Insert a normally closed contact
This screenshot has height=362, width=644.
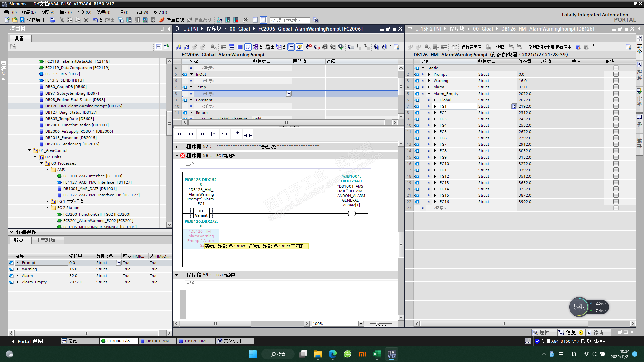(x=191, y=134)
